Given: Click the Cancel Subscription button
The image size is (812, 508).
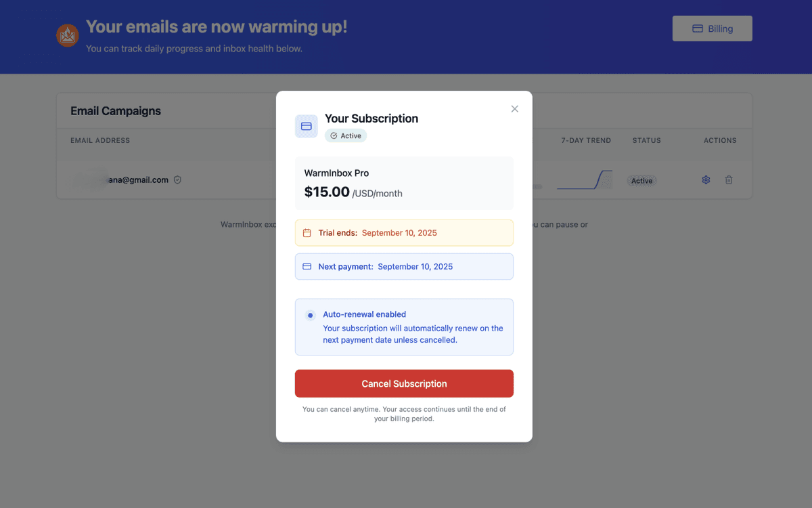Looking at the screenshot, I should (404, 383).
